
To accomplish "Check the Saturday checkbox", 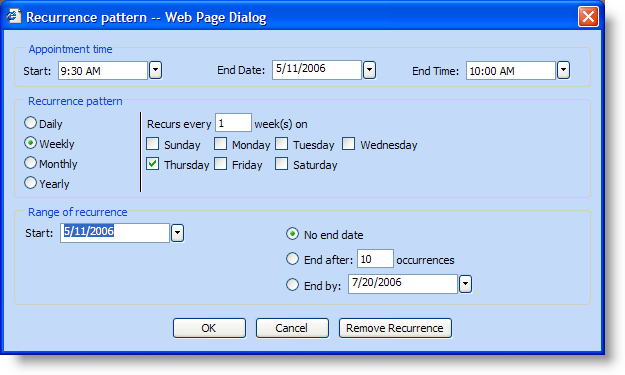I will click(x=281, y=164).
